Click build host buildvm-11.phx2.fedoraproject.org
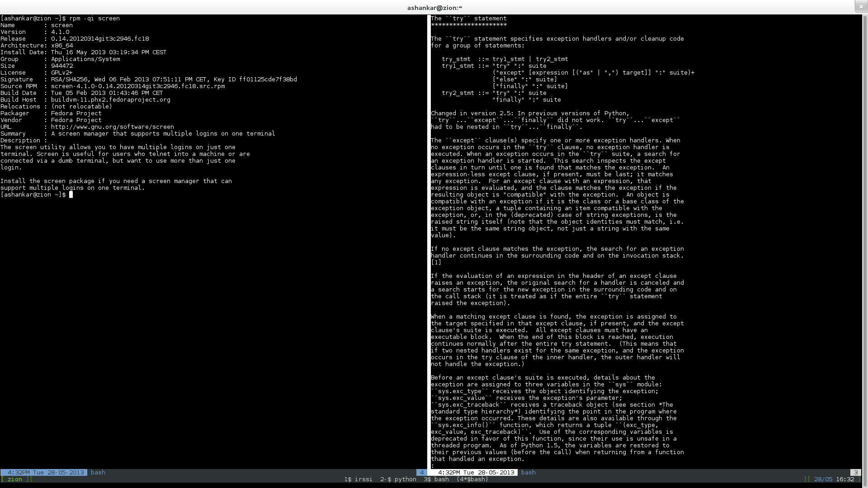 (111, 100)
